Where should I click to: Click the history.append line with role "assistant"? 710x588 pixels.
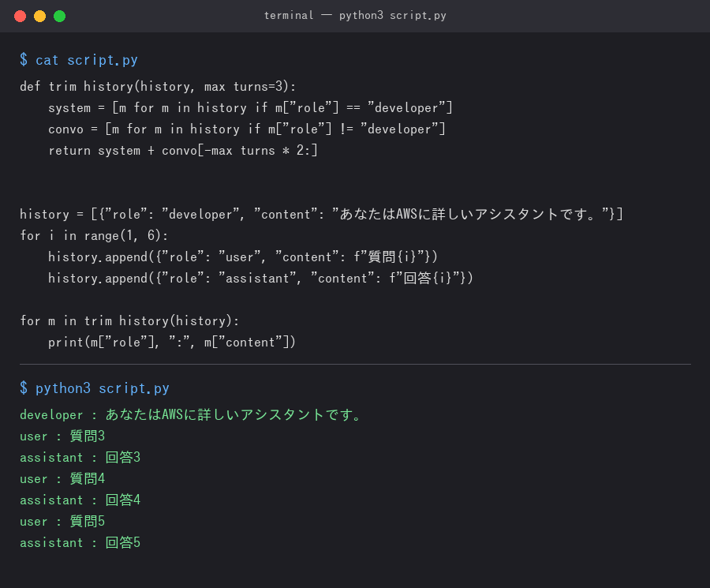click(x=260, y=278)
